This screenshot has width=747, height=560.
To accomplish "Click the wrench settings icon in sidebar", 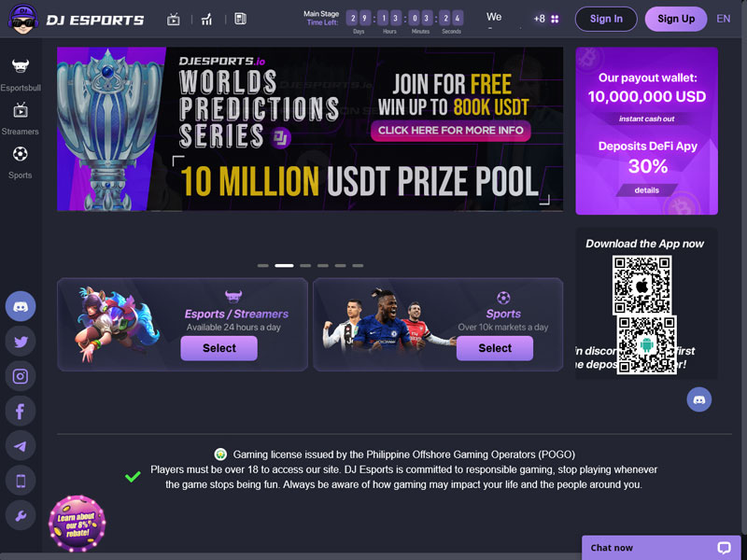I will pyautogui.click(x=21, y=516).
